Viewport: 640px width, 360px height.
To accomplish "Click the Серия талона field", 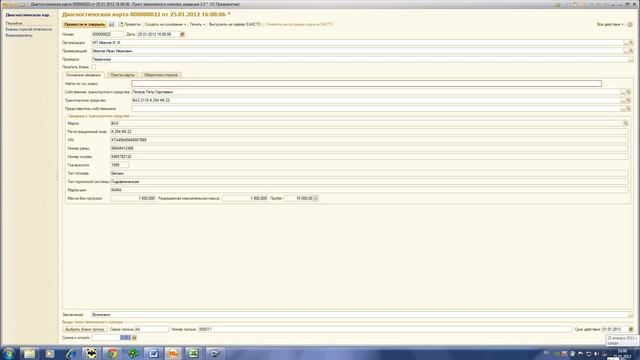I will [151, 329].
